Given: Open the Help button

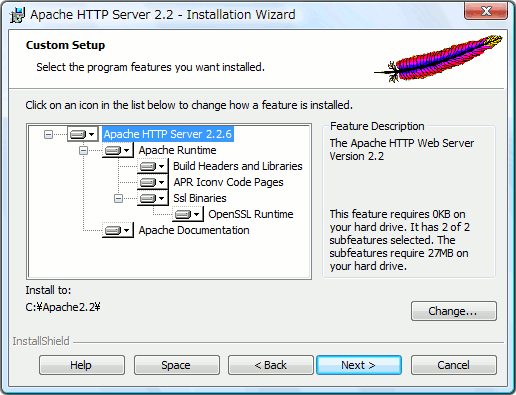Looking at the screenshot, I should [82, 365].
